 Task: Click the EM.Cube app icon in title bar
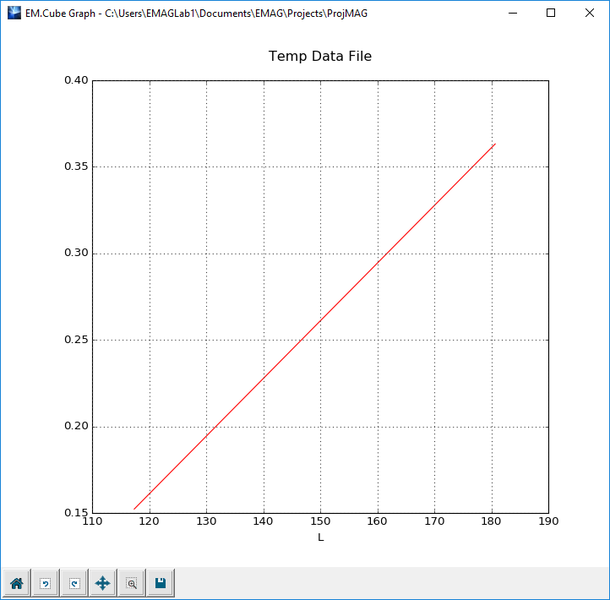14,13
